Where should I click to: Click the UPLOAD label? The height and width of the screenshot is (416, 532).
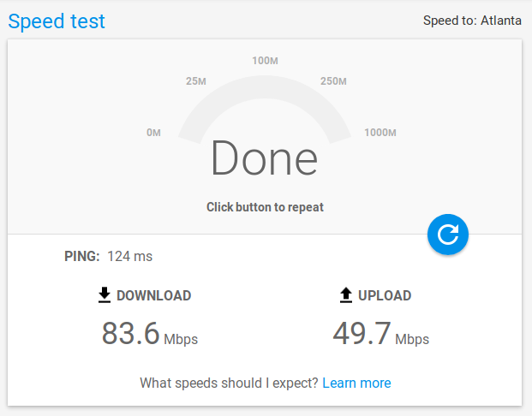[x=385, y=296]
